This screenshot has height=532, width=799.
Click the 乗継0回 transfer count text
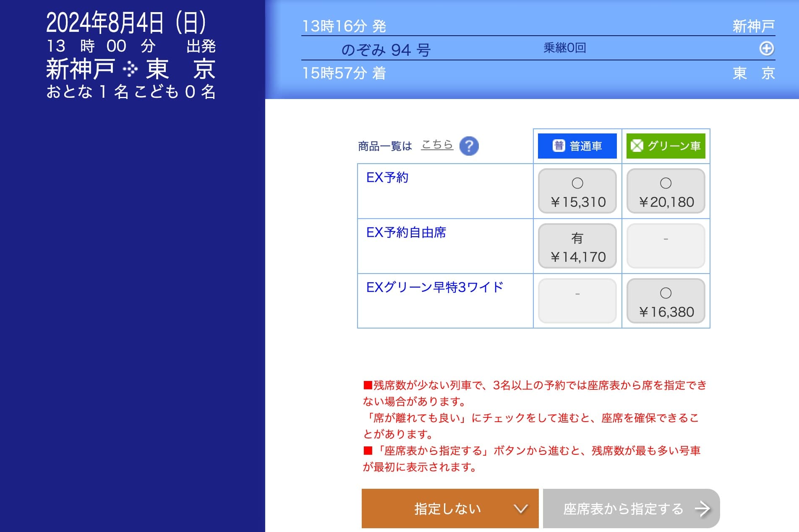(x=564, y=48)
